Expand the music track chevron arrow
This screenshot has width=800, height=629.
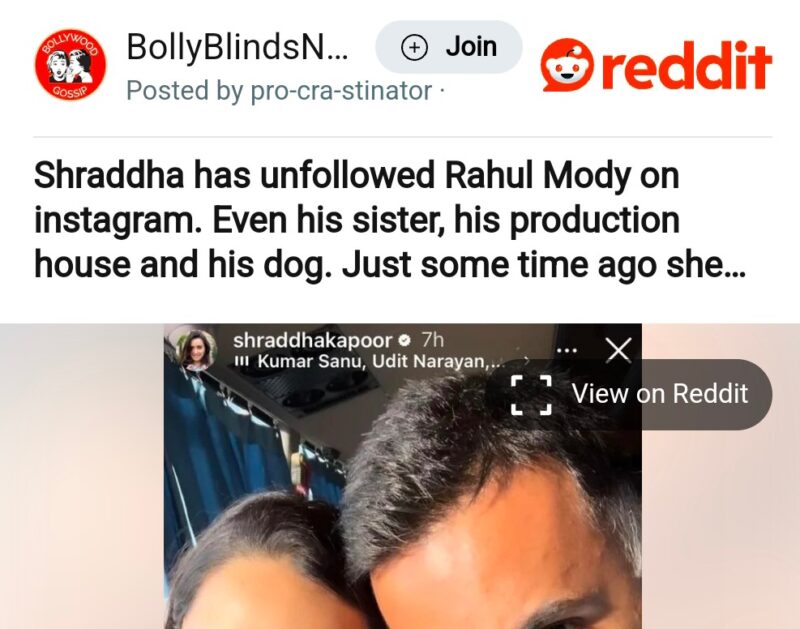[x=528, y=362]
